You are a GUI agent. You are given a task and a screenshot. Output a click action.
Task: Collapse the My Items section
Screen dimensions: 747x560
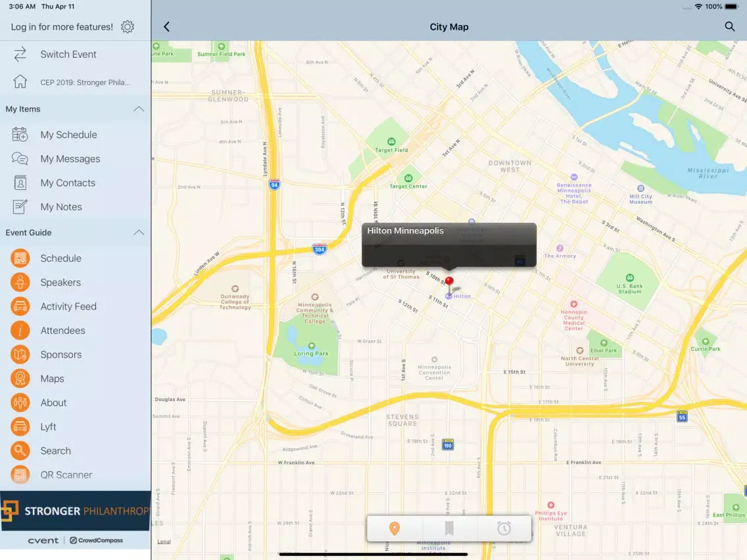tap(139, 109)
